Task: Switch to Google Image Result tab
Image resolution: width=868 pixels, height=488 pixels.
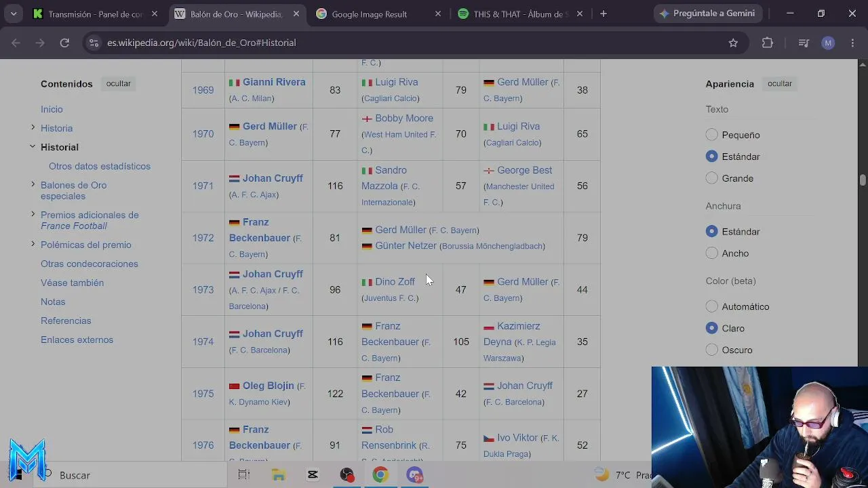Action: 370,14
